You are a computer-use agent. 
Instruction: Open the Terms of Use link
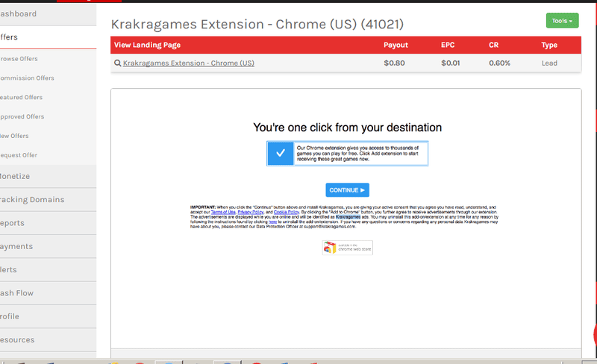223,212
